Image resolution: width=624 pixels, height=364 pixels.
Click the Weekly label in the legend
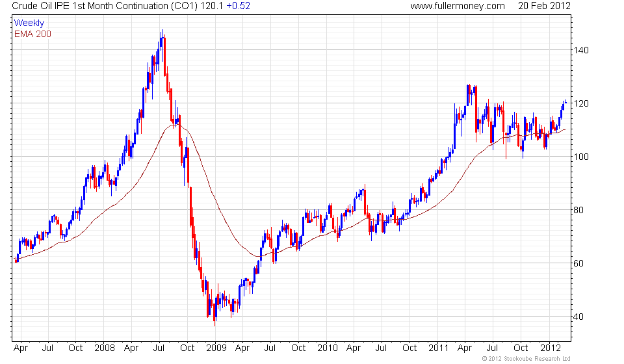29,23
